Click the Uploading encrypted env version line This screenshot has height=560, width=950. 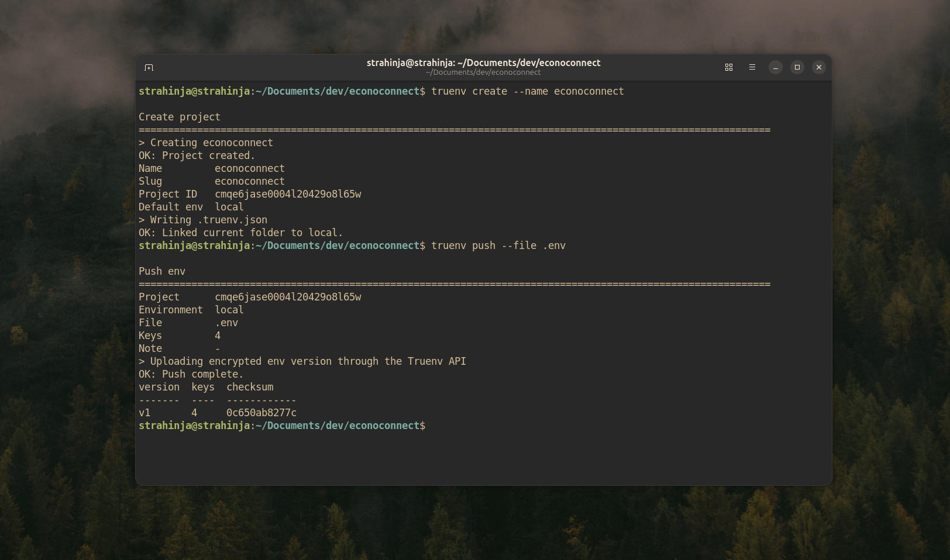[x=302, y=361]
